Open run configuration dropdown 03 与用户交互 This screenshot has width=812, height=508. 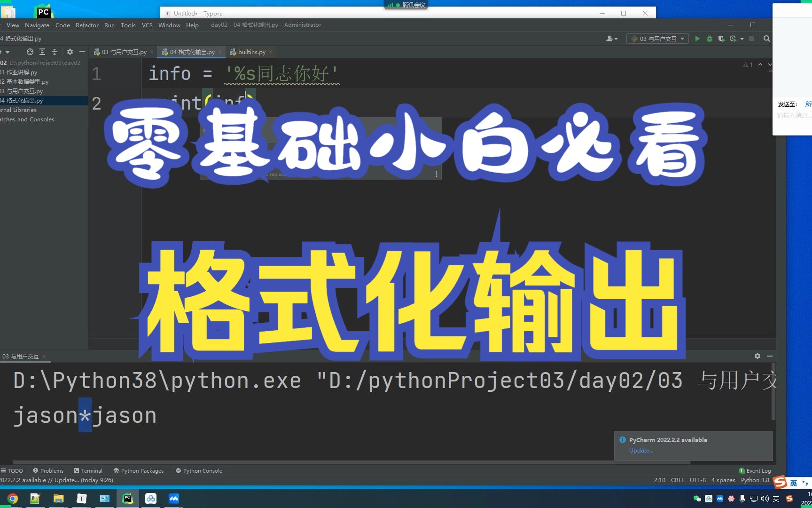[x=657, y=39]
